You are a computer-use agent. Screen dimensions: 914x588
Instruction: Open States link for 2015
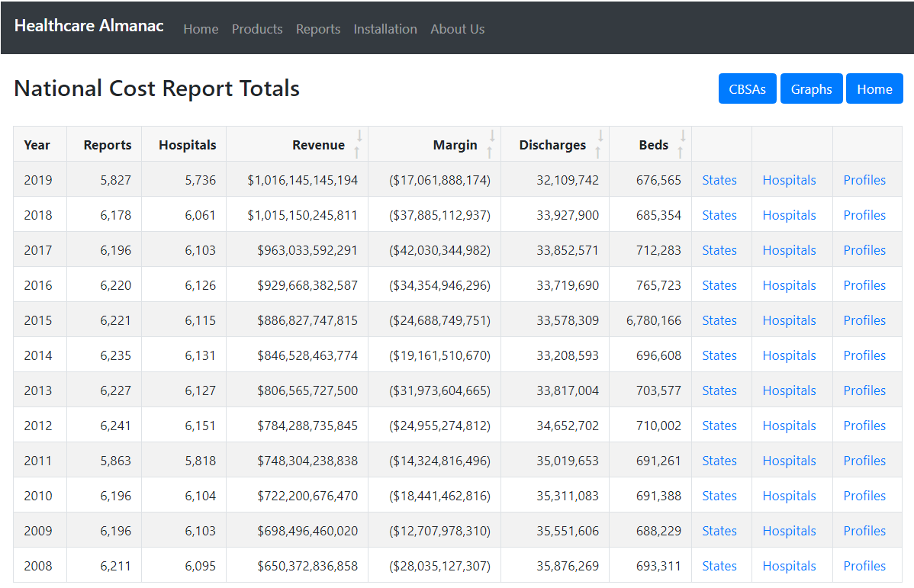click(719, 320)
